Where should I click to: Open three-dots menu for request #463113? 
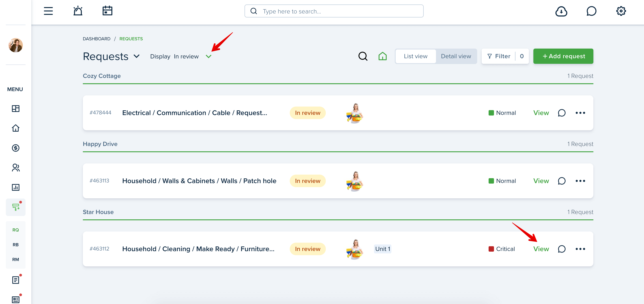pyautogui.click(x=580, y=181)
